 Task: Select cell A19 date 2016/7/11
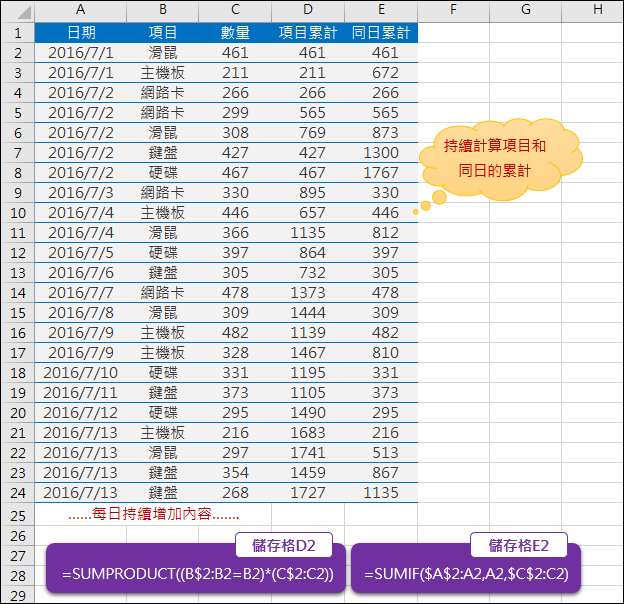(x=81, y=393)
